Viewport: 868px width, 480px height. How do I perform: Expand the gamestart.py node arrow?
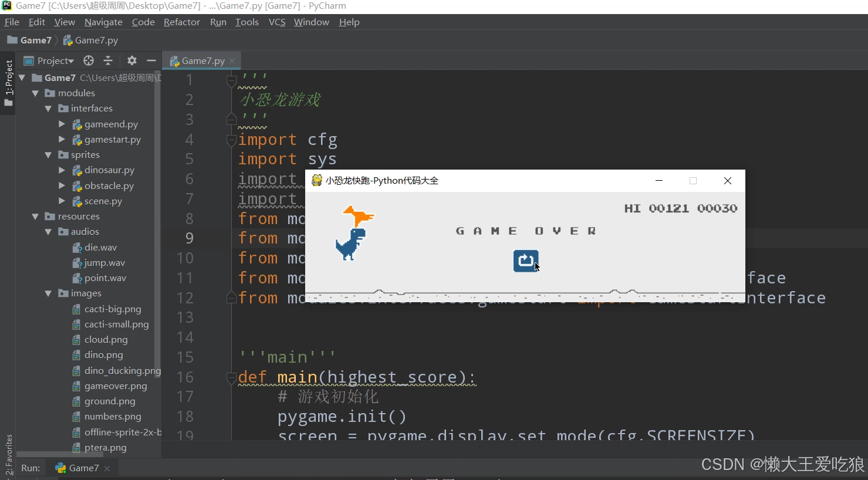[x=62, y=139]
